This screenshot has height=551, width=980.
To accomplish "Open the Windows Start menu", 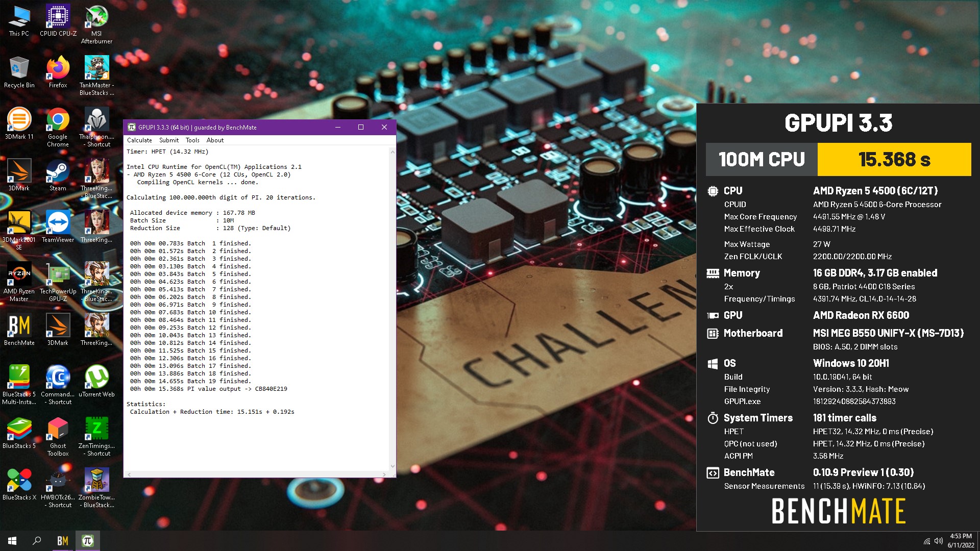I will pos(12,541).
